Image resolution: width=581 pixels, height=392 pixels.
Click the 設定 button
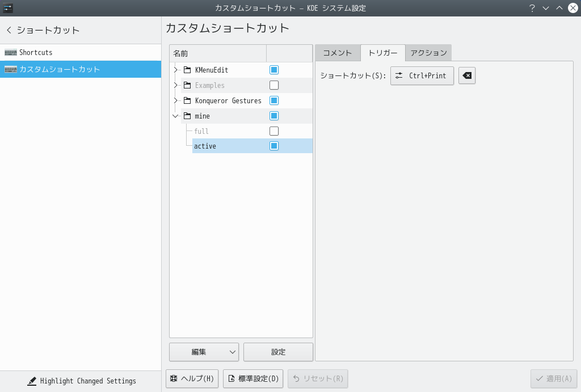tap(278, 352)
